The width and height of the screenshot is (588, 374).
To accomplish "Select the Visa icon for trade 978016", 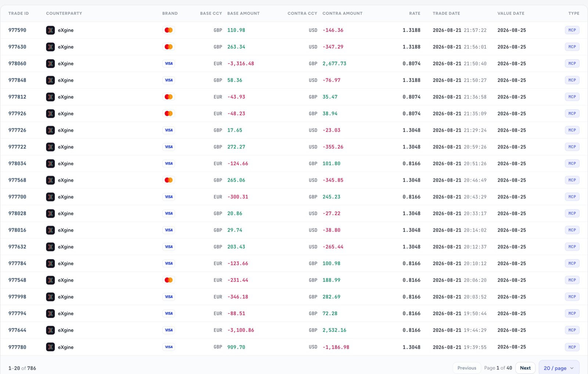I will [169, 230].
